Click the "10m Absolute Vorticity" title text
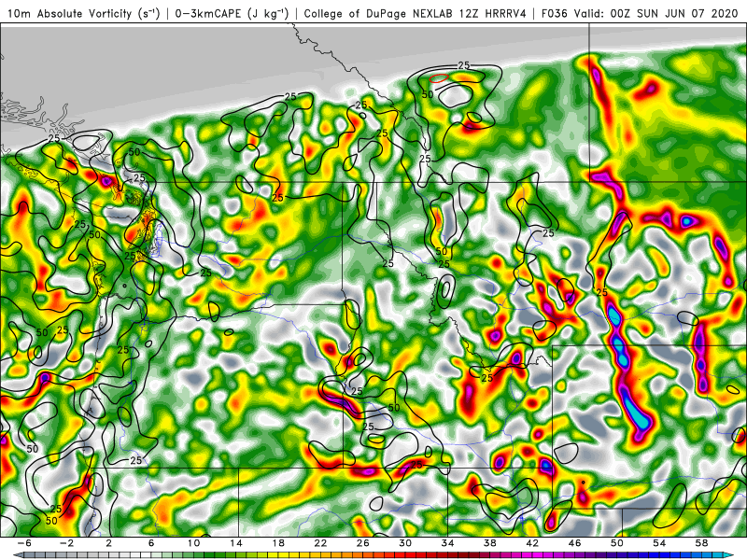 (x=69, y=13)
